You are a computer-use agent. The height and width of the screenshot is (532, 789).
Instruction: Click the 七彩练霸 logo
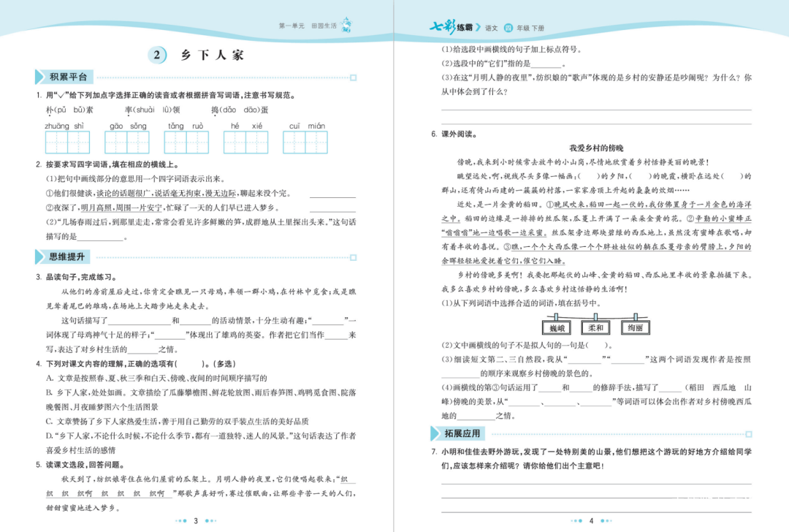451,27
